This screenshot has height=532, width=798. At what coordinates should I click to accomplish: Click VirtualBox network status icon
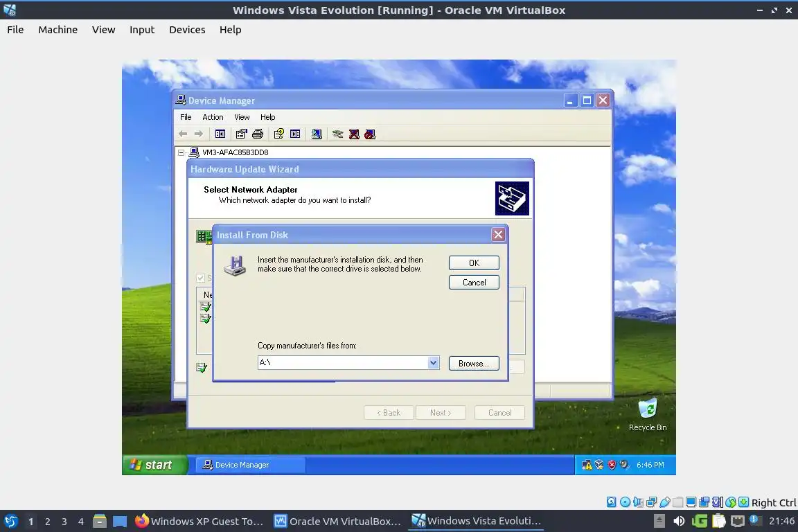[651, 502]
